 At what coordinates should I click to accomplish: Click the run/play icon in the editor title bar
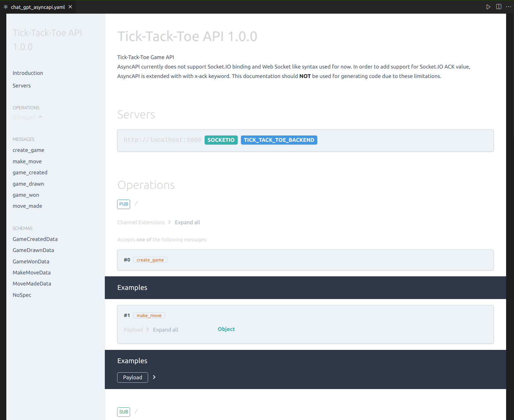(x=488, y=7)
